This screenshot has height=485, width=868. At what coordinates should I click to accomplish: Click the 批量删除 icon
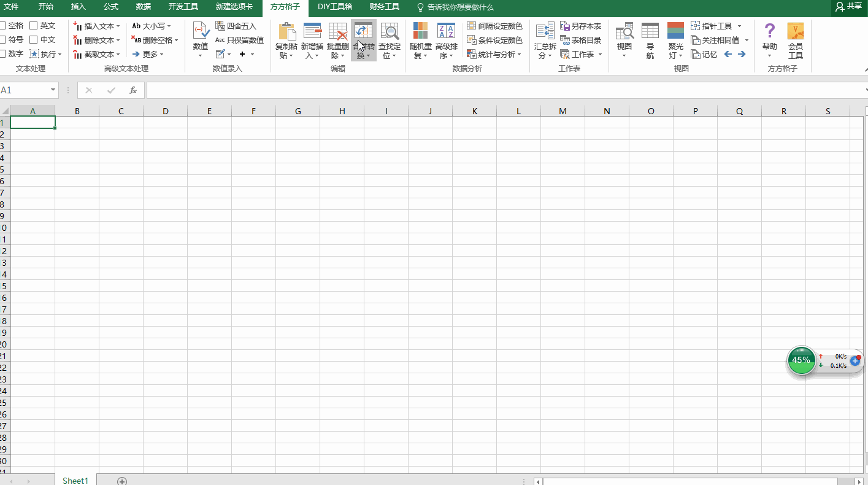tap(338, 32)
